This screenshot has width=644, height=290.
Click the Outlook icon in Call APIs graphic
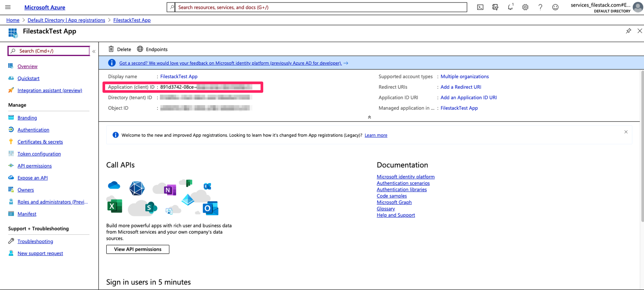tap(210, 208)
